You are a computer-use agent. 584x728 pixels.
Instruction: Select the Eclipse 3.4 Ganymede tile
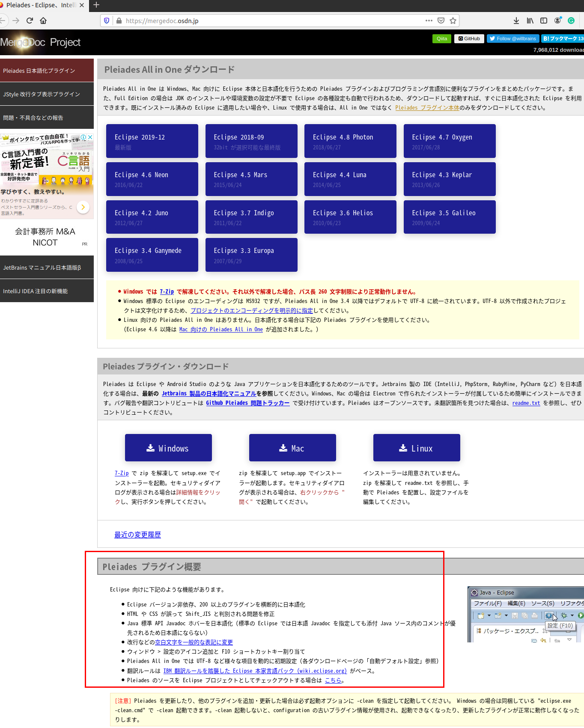pyautogui.click(x=152, y=255)
